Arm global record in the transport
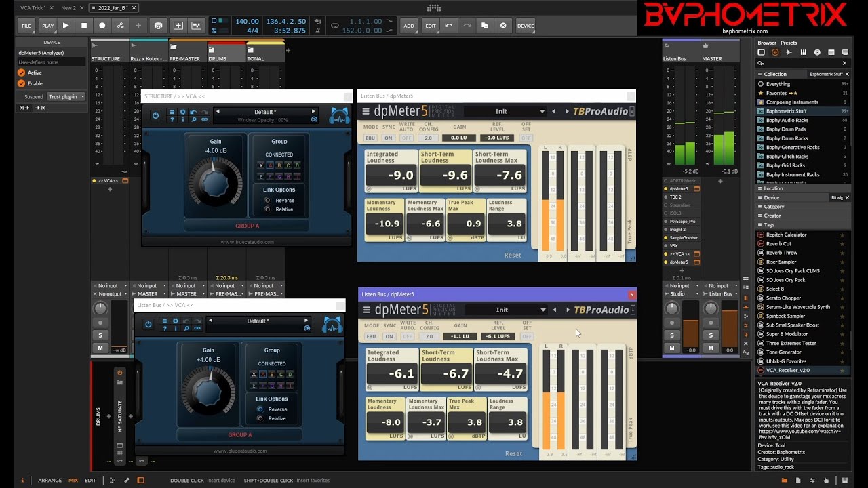868x488 pixels. [x=102, y=26]
